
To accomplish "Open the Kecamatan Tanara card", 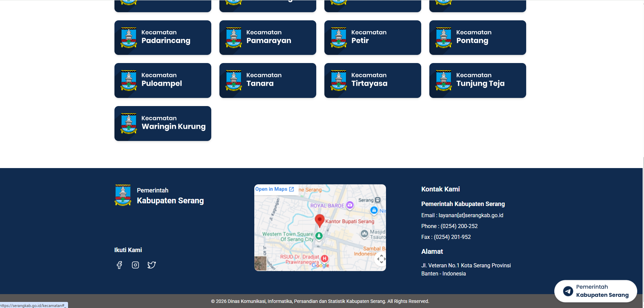I will pyautogui.click(x=268, y=80).
